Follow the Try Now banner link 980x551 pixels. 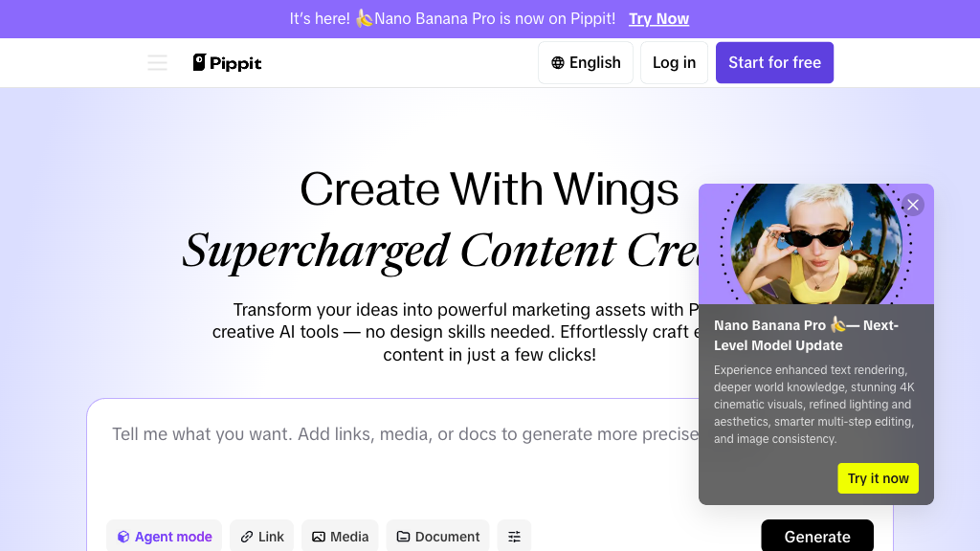pos(658,19)
